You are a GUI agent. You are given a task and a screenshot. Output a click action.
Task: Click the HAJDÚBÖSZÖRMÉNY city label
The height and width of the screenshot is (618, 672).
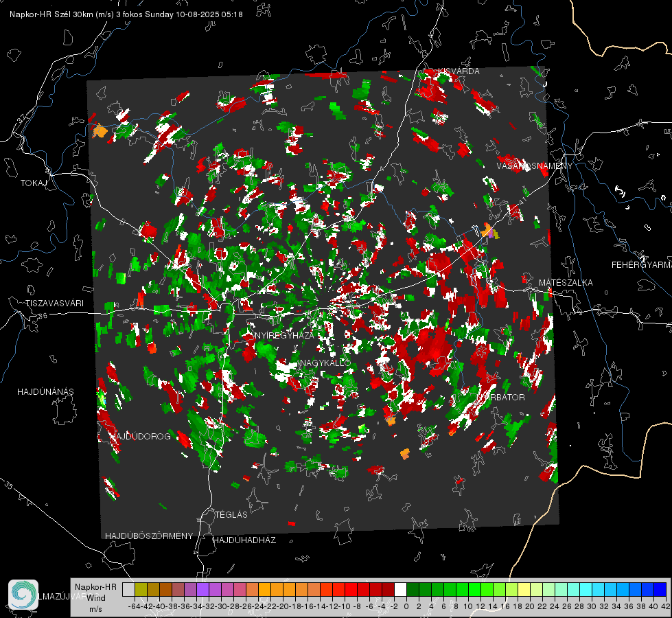[x=149, y=536]
